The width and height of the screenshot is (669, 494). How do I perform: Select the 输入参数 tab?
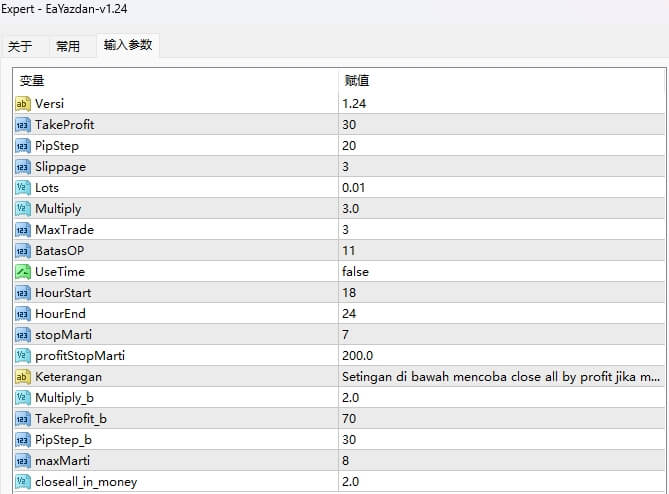point(128,45)
